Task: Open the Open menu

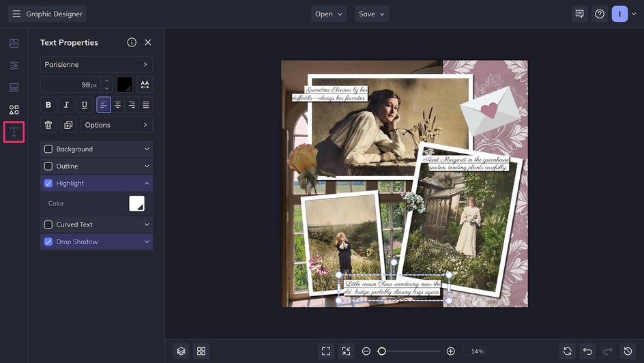Action: point(329,14)
